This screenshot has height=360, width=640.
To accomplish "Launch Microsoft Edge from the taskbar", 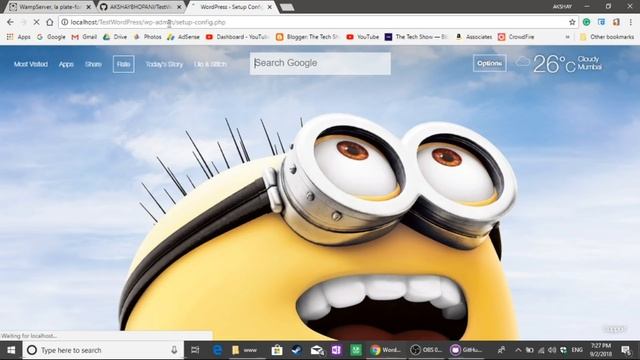I will pos(218,350).
